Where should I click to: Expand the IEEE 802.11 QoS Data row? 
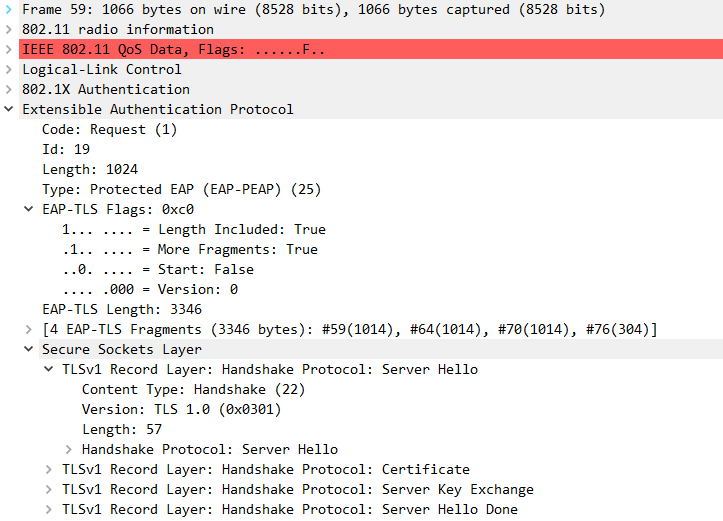[9, 49]
